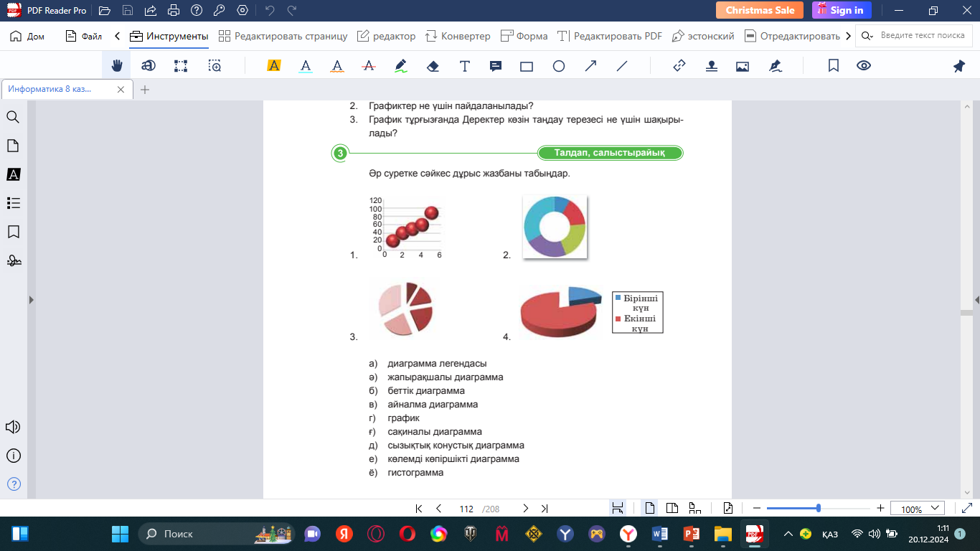This screenshot has width=980, height=551.
Task: Open settings with the hexagon gear icon
Action: pos(242,11)
